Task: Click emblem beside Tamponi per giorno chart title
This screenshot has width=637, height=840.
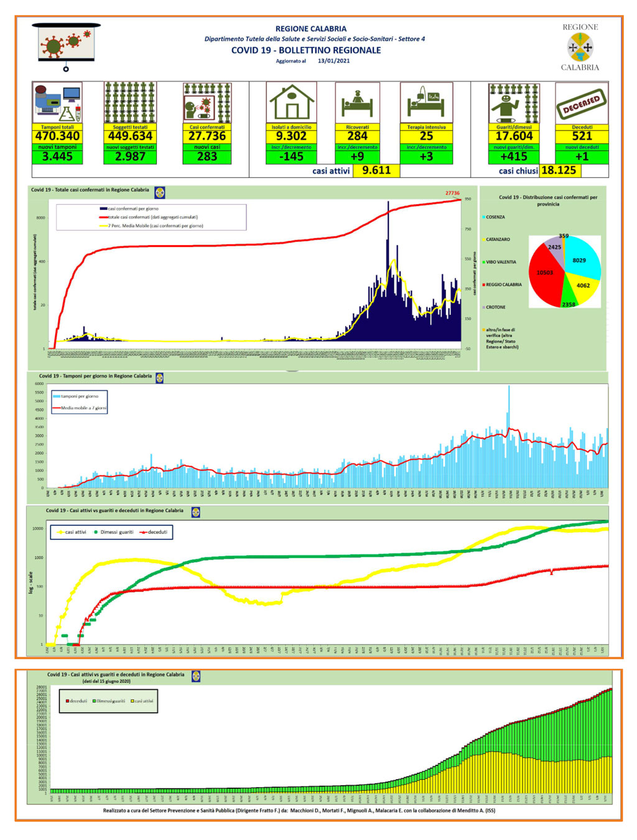Action: pyautogui.click(x=159, y=378)
